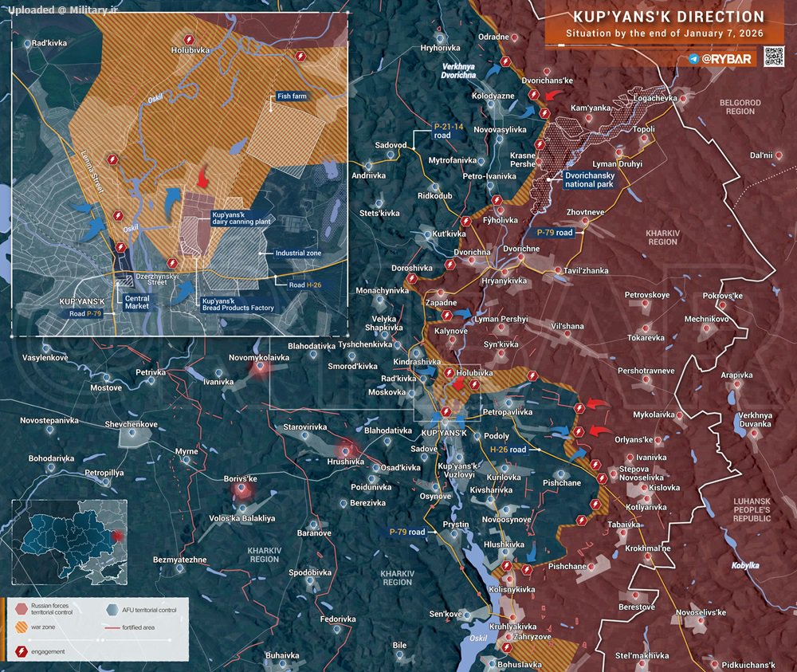Click the Russian forces hexagon in the legend
797x672 pixels.
(x=22, y=608)
